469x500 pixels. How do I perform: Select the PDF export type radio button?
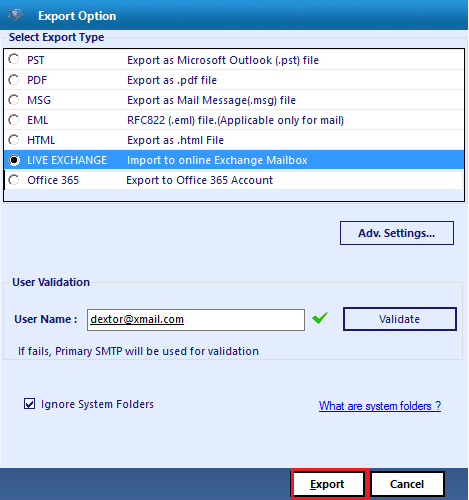pos(14,80)
